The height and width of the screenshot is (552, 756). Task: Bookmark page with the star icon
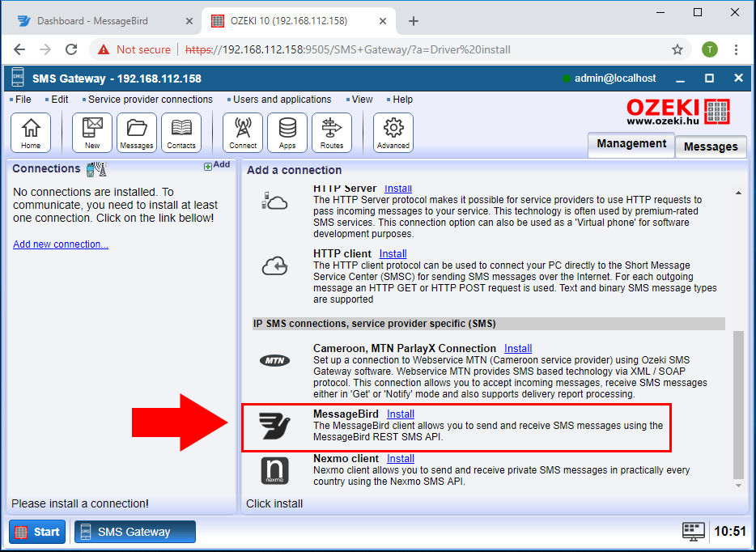677,49
